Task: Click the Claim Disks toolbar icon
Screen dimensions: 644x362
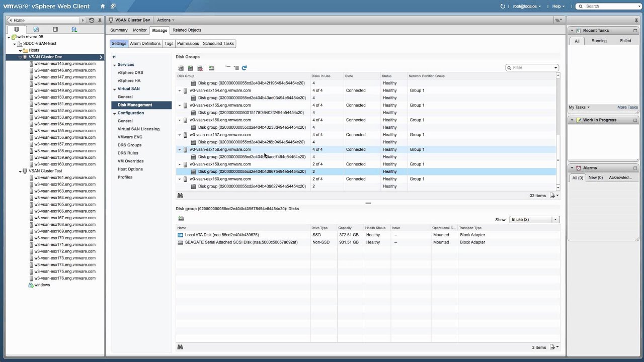Action: pyautogui.click(x=181, y=68)
